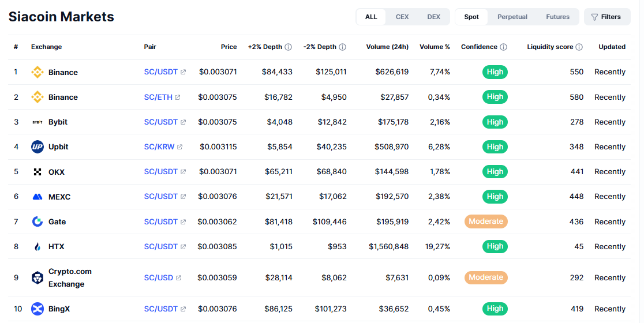The width and height of the screenshot is (644, 323).
Task: Open the Crypto.com Exchange name link
Action: click(70, 278)
